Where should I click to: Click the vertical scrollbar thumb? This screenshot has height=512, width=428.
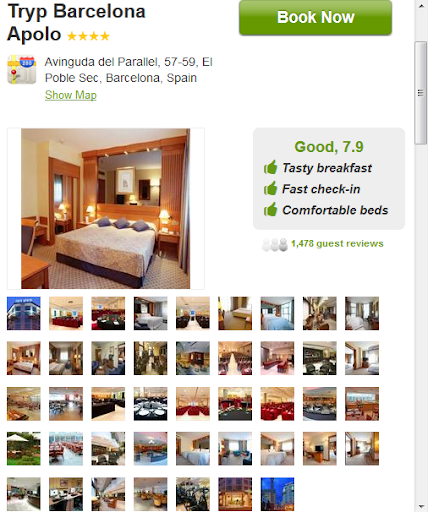421,93
